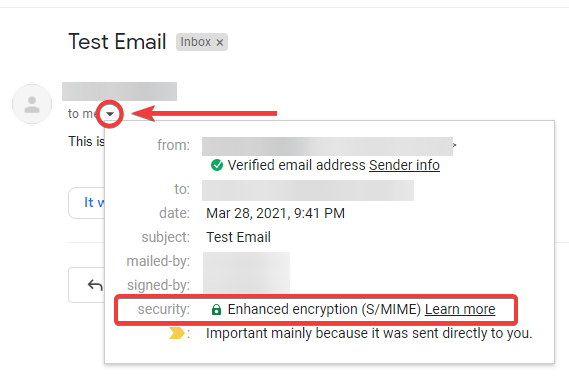Expand the show details arrow next to "to me"
This screenshot has height=382, width=569.
click(x=110, y=114)
